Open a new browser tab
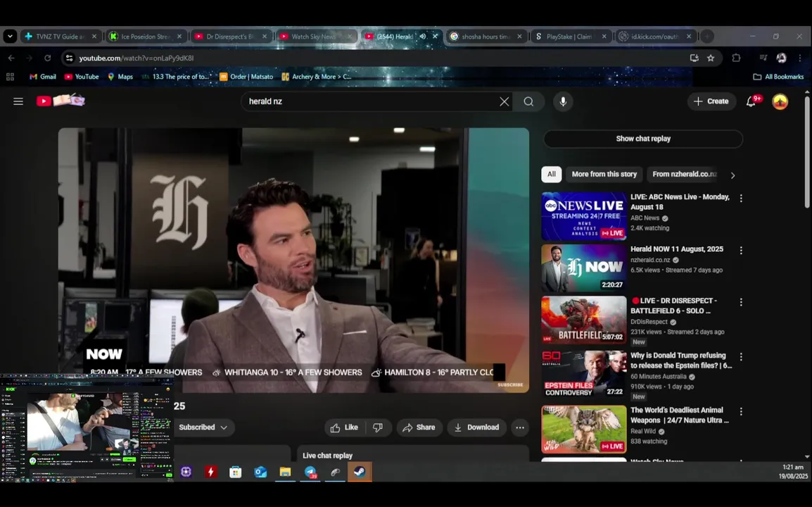Viewport: 812px width, 507px height. tap(707, 37)
